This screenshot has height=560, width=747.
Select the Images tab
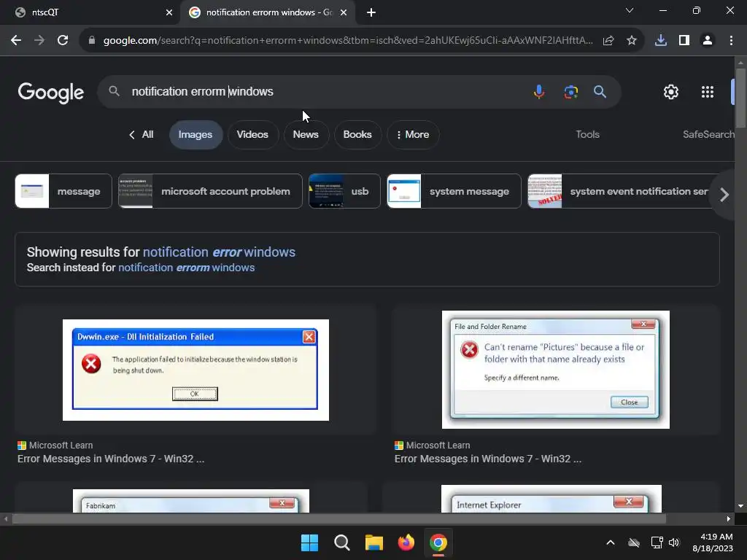point(196,135)
